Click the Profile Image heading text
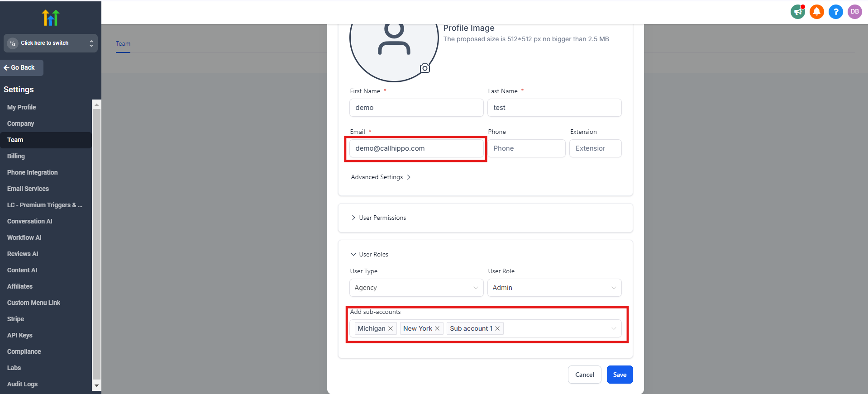Viewport: 868px width, 394px height. [469, 28]
